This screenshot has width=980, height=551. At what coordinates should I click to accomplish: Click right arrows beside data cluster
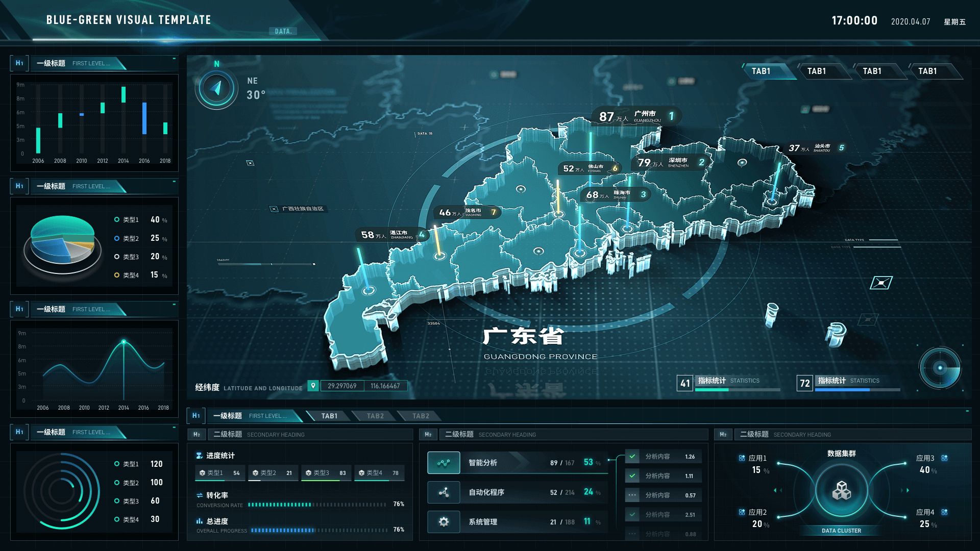[905, 490]
